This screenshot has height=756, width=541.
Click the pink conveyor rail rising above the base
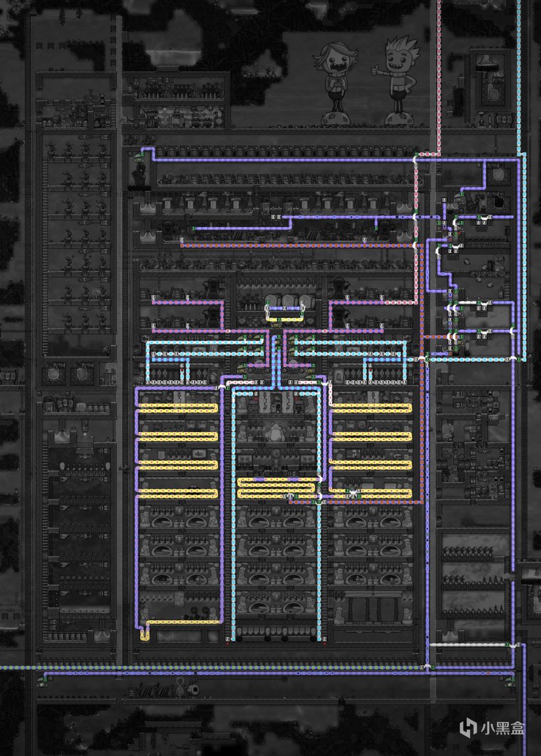439,77
